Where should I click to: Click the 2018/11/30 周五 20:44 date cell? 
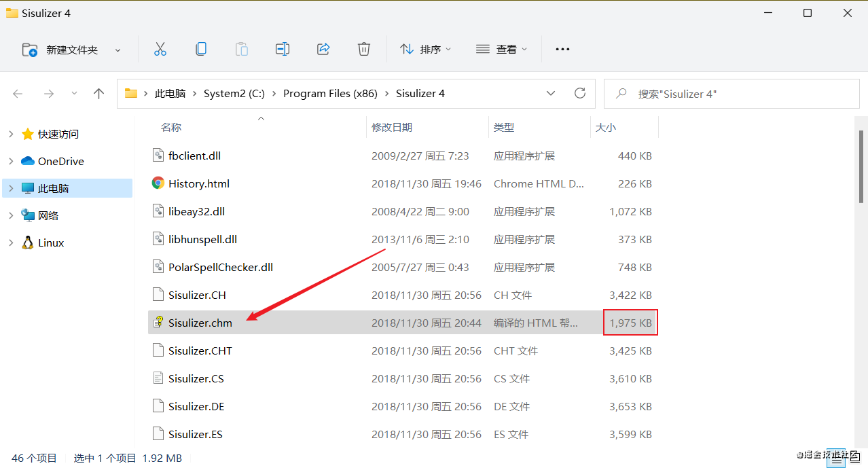427,323
